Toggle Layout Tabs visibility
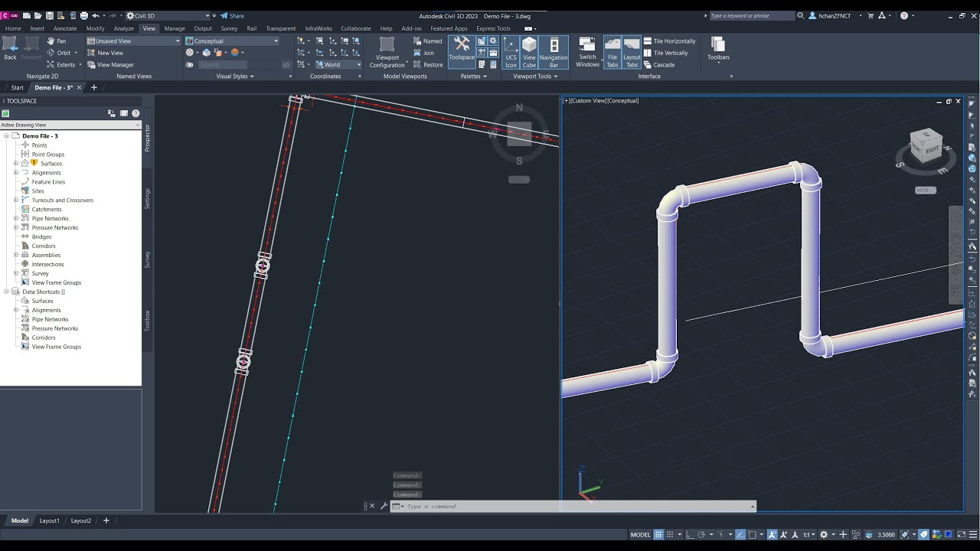 632,52
